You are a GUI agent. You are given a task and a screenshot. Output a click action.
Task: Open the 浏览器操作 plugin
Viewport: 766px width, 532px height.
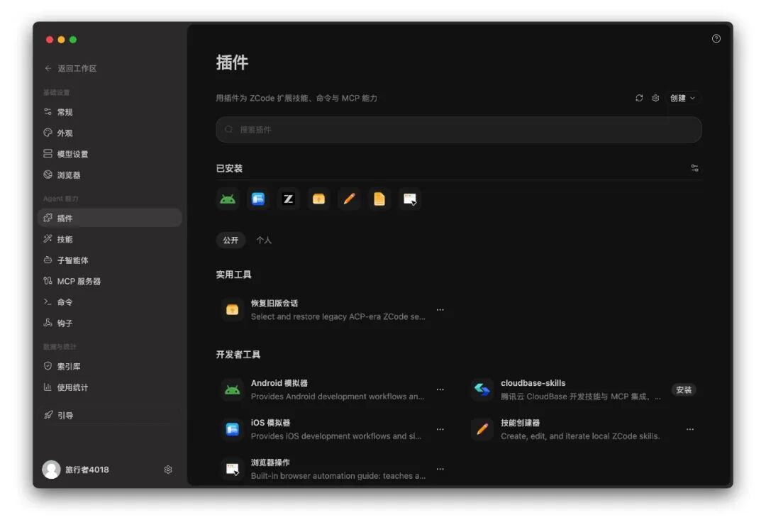coord(333,468)
